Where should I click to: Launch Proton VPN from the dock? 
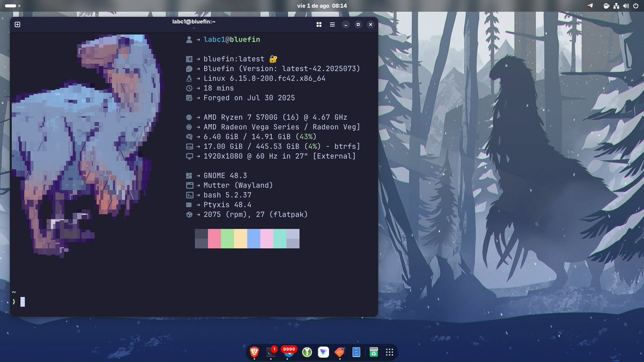coord(323,352)
